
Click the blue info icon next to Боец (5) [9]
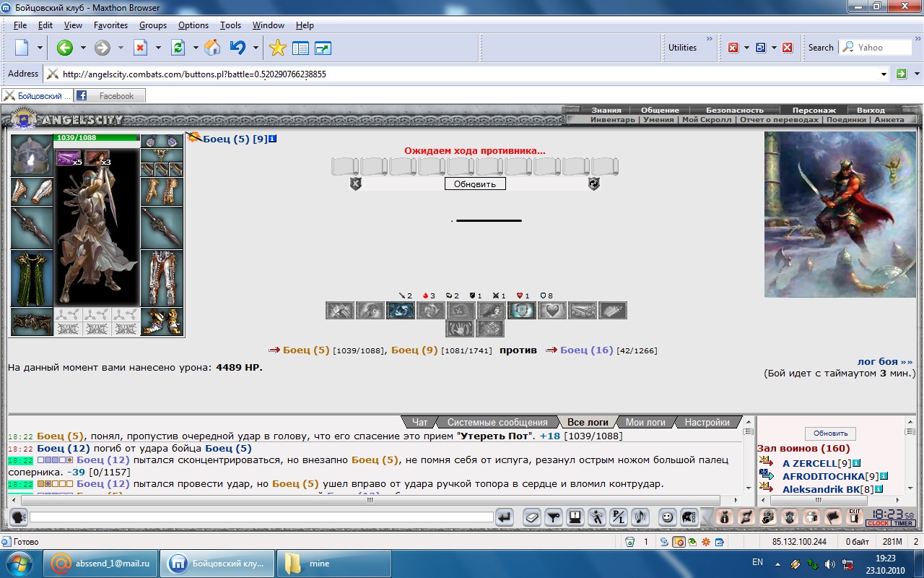[x=273, y=138]
